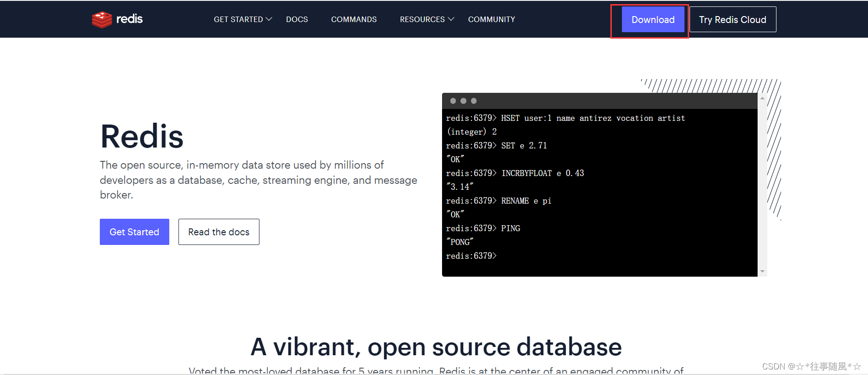The width and height of the screenshot is (868, 375).
Task: Click 'A vibrant, open source database' heading
Action: click(x=436, y=347)
